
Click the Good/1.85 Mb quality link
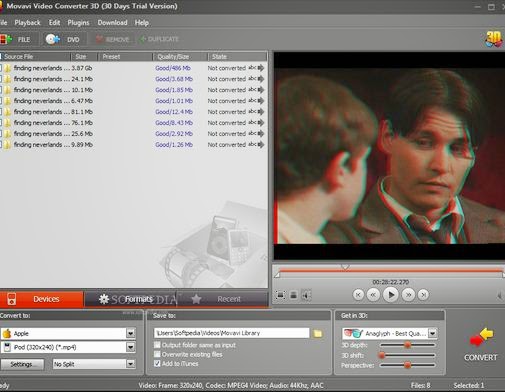pos(174,90)
